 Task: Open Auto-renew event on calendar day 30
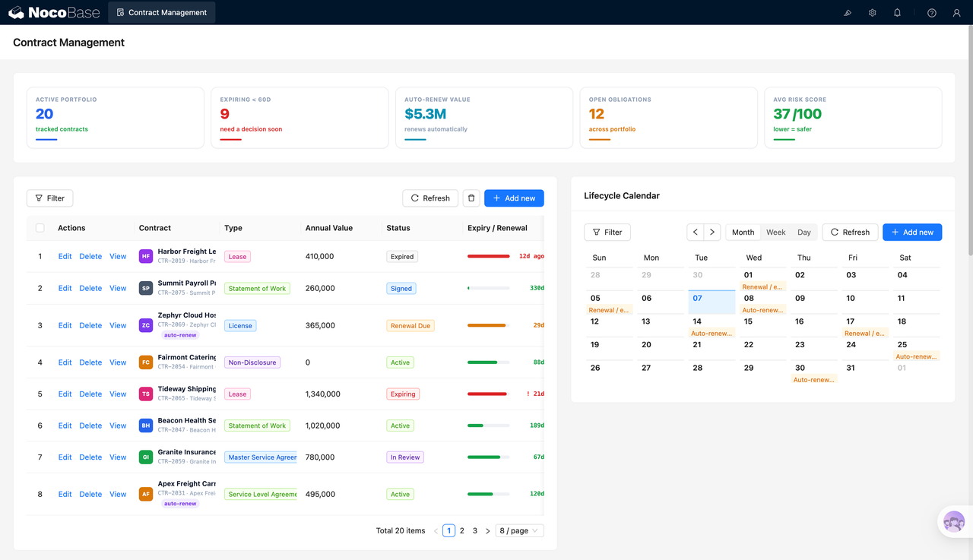click(x=813, y=380)
